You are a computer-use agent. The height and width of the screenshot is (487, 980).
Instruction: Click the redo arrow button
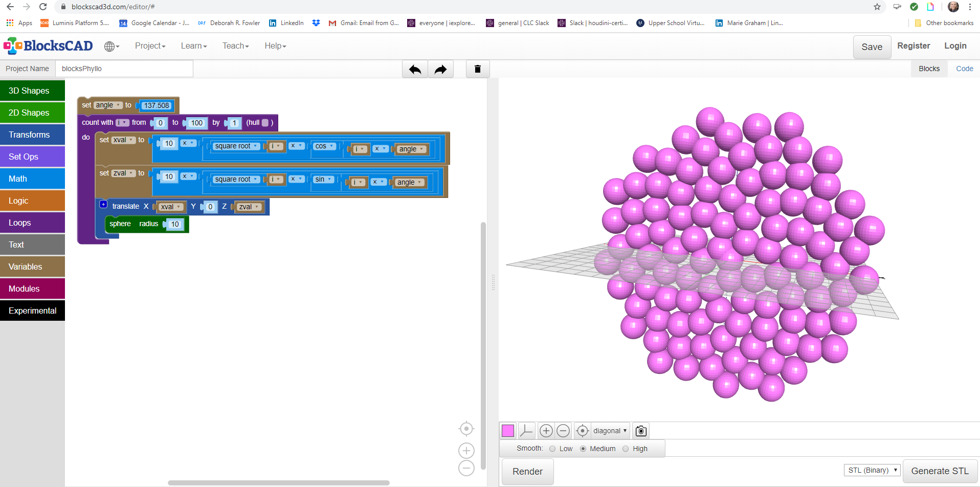click(440, 69)
